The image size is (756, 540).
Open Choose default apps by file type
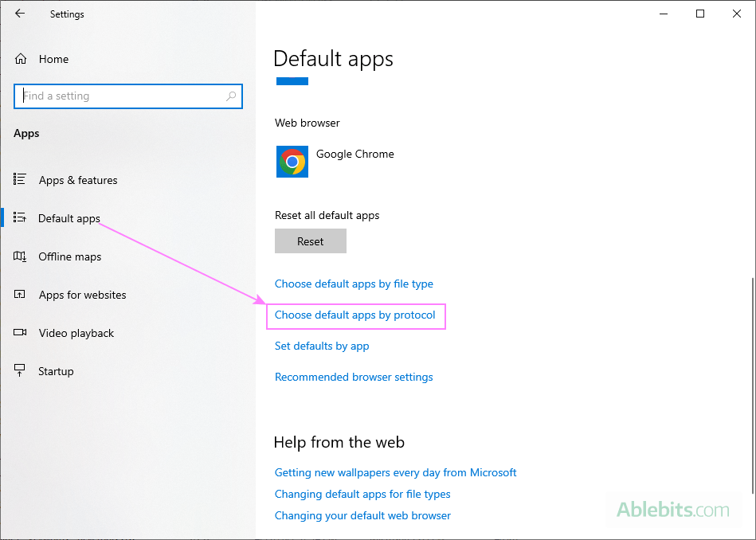[x=354, y=284]
